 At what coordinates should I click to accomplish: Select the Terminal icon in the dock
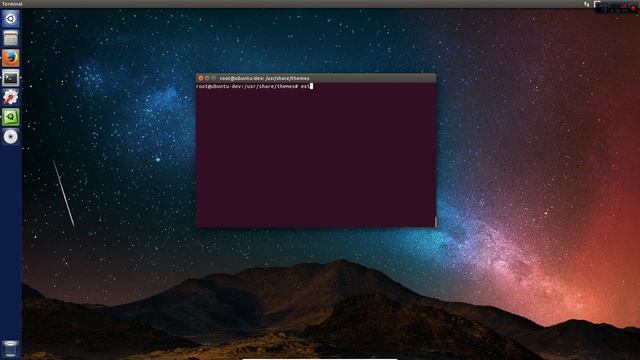pos(11,78)
